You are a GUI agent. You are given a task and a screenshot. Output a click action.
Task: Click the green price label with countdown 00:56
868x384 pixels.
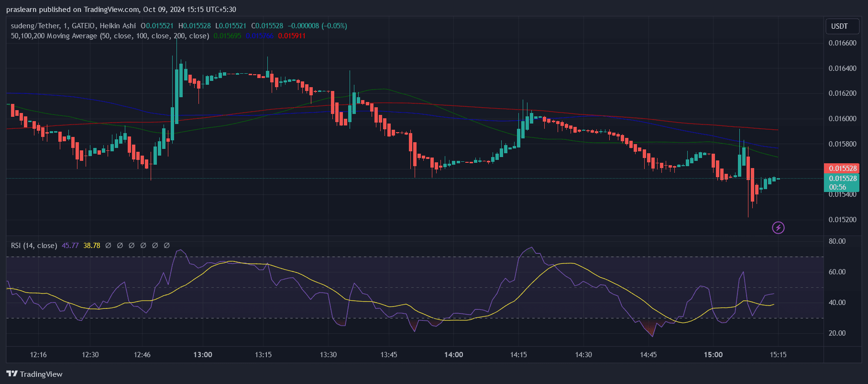[x=842, y=183]
